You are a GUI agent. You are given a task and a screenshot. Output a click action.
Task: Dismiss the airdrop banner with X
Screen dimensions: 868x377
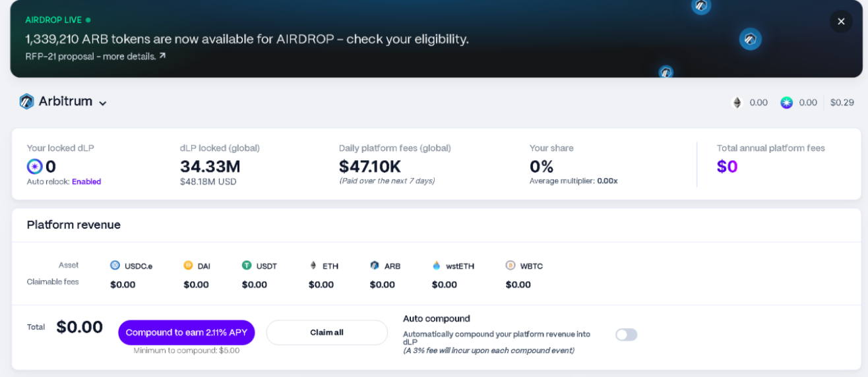pyautogui.click(x=841, y=22)
